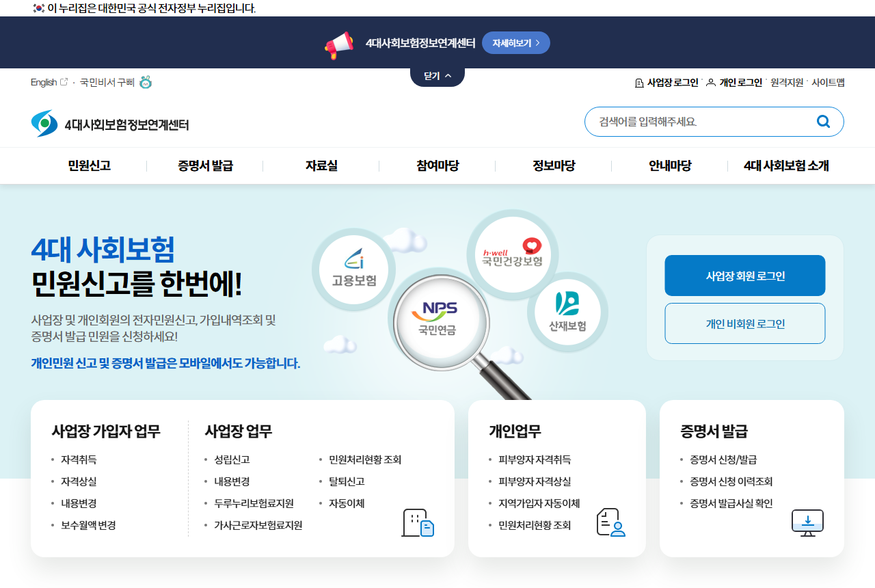Open the 국민비서 구삐 mascot icon
The image size is (875, 588).
click(x=146, y=82)
